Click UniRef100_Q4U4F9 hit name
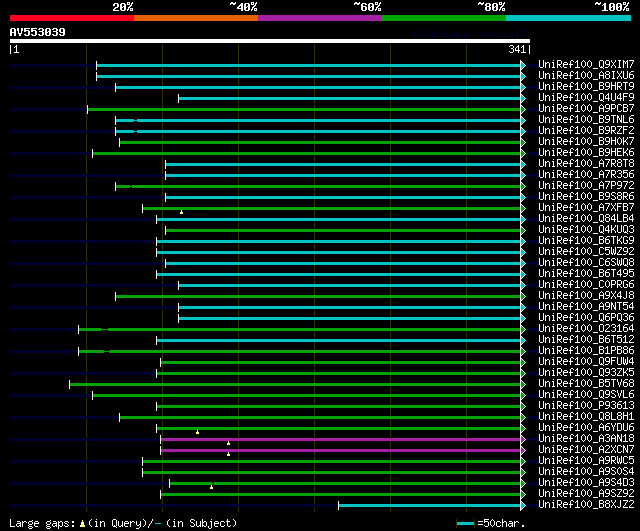 (x=586, y=98)
